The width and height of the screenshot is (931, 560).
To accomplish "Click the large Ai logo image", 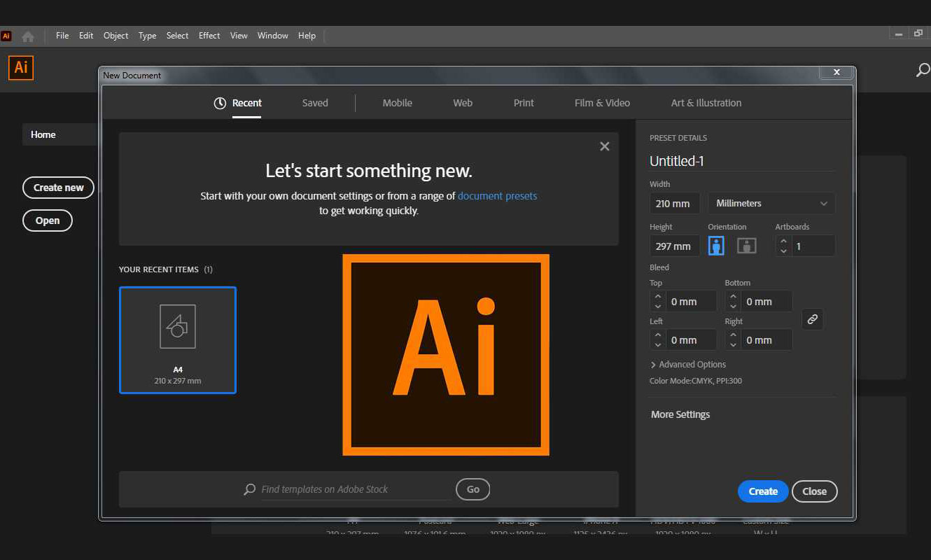I will [x=446, y=355].
